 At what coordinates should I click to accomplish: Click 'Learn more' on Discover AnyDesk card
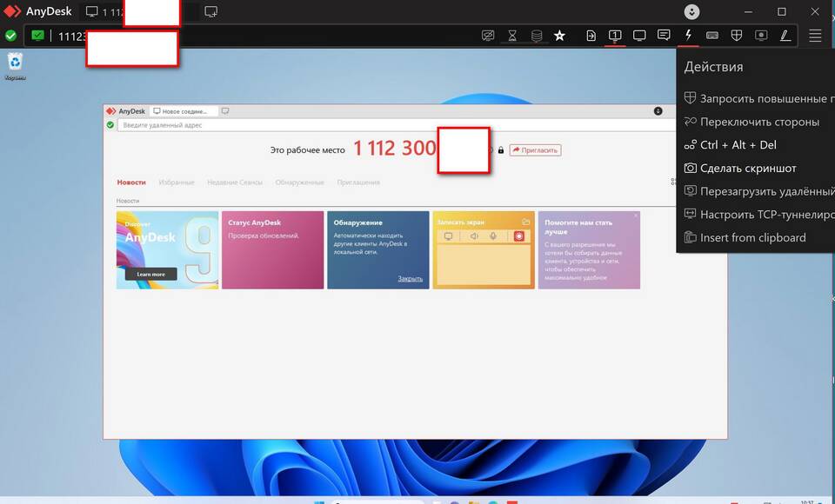pos(151,274)
